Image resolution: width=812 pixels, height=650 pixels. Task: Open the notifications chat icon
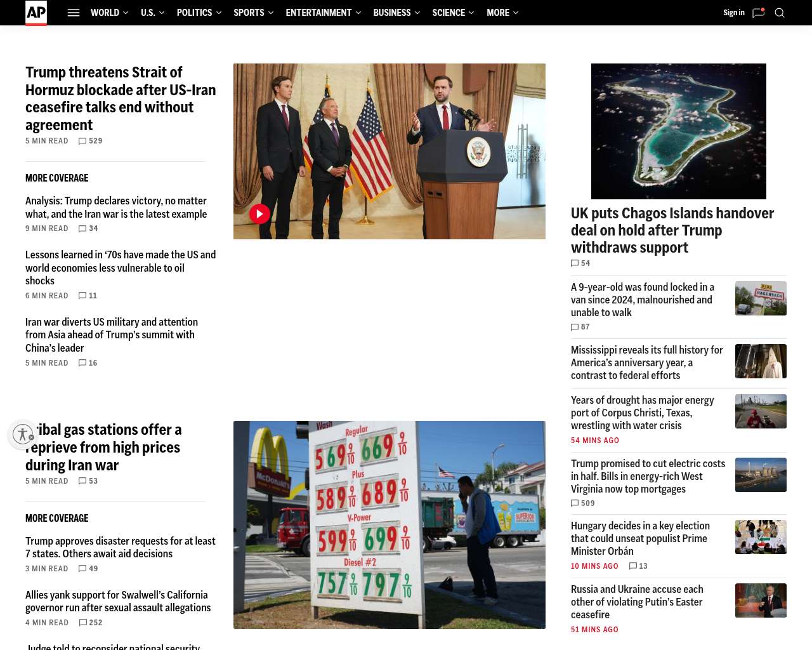(758, 13)
